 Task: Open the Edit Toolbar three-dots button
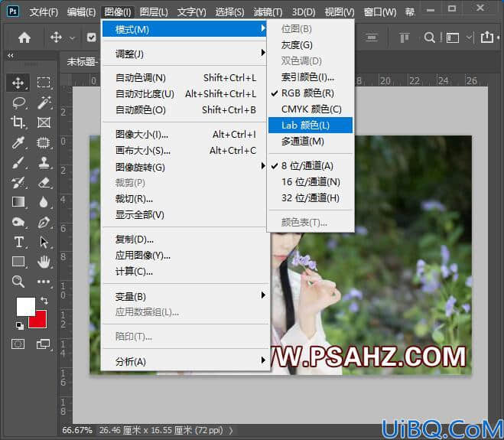(x=44, y=282)
